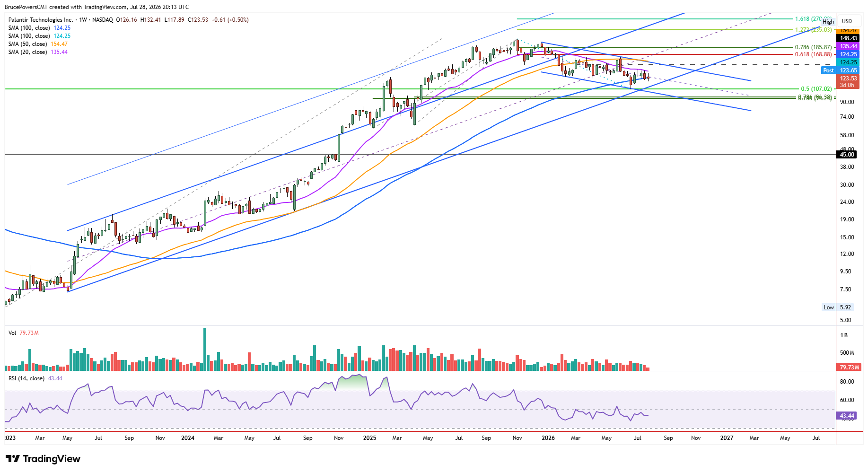Click the 0.786 (185.87) Fibonacci label
The height and width of the screenshot is (473, 868).
pyautogui.click(x=813, y=47)
